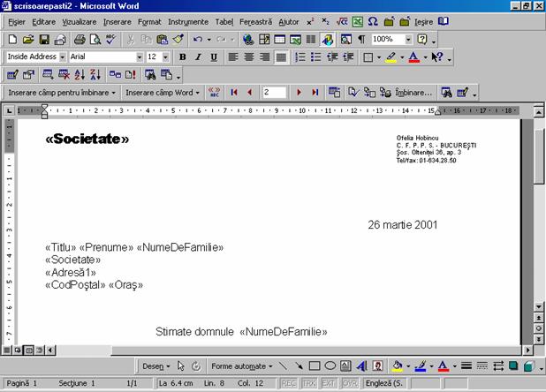This screenshot has height=392, width=546.
Task: Show paragraph marks with the ¶ icon
Action: pos(360,40)
